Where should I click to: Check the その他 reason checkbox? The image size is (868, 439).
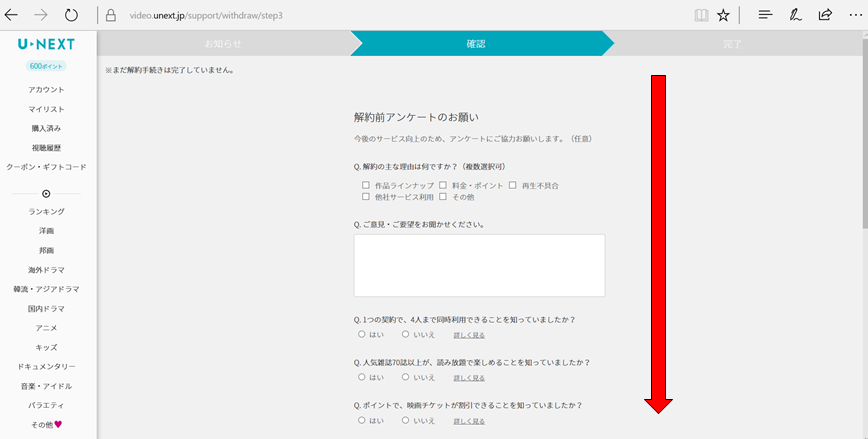(x=443, y=197)
